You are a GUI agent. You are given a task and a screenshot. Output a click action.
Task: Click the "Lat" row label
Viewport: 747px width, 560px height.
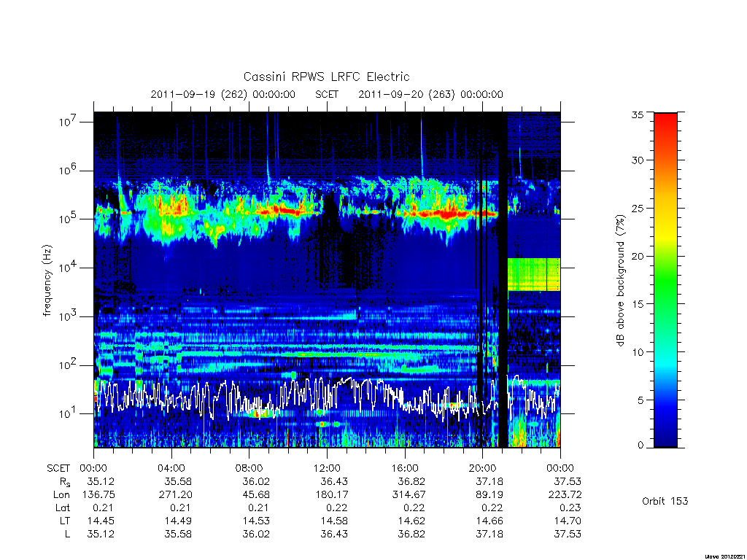point(63,507)
